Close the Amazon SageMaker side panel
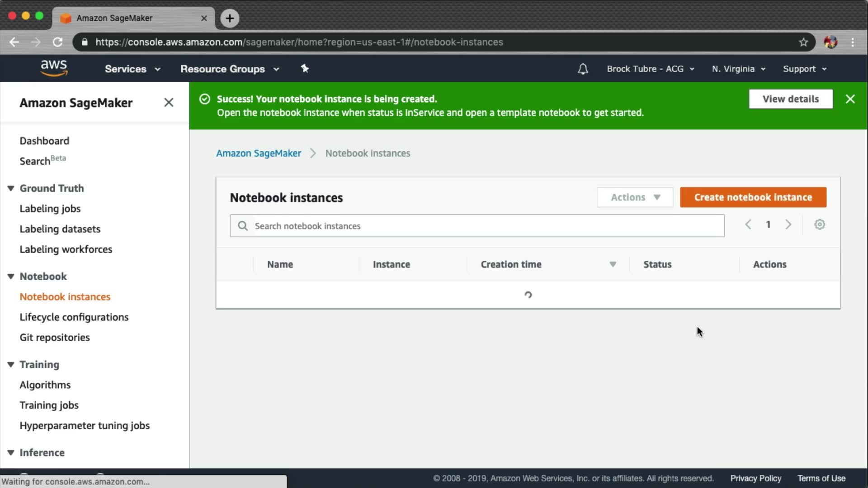The height and width of the screenshot is (488, 868). (168, 103)
